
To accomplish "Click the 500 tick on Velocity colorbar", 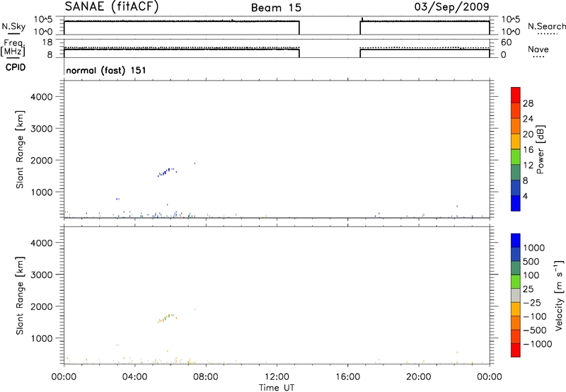I will coord(531,262).
